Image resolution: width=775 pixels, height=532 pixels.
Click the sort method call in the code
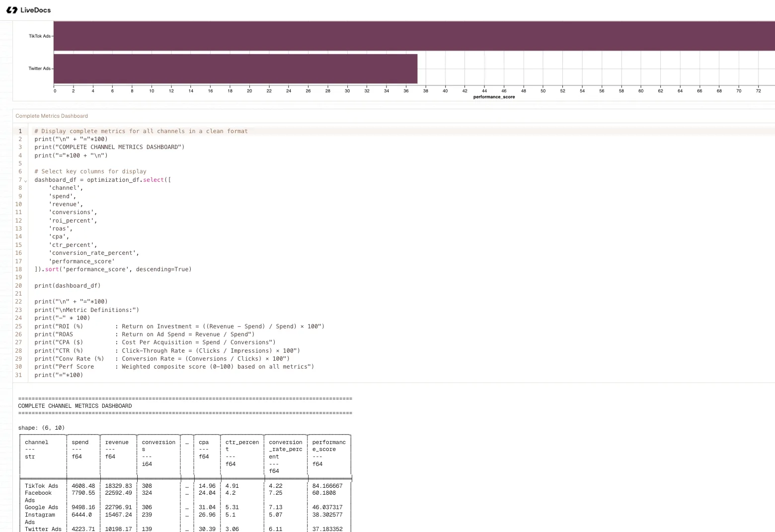(52, 269)
